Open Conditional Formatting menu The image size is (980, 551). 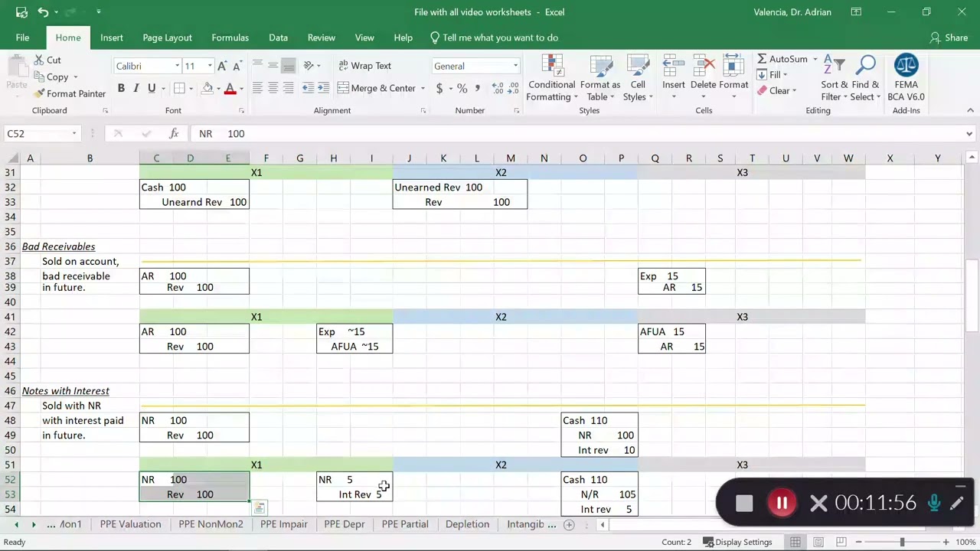[552, 78]
